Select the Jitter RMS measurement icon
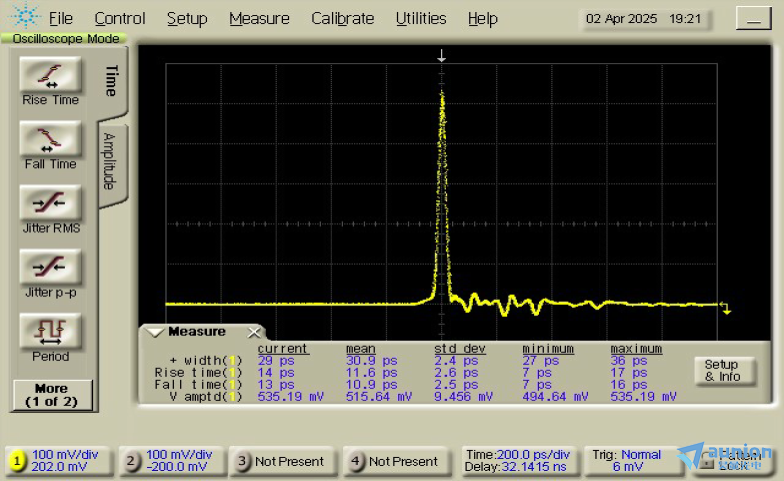Image resolution: width=784 pixels, height=481 pixels. (51, 203)
